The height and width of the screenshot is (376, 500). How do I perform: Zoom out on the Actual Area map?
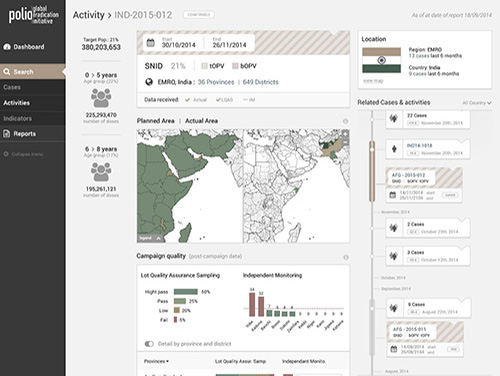tap(345, 142)
